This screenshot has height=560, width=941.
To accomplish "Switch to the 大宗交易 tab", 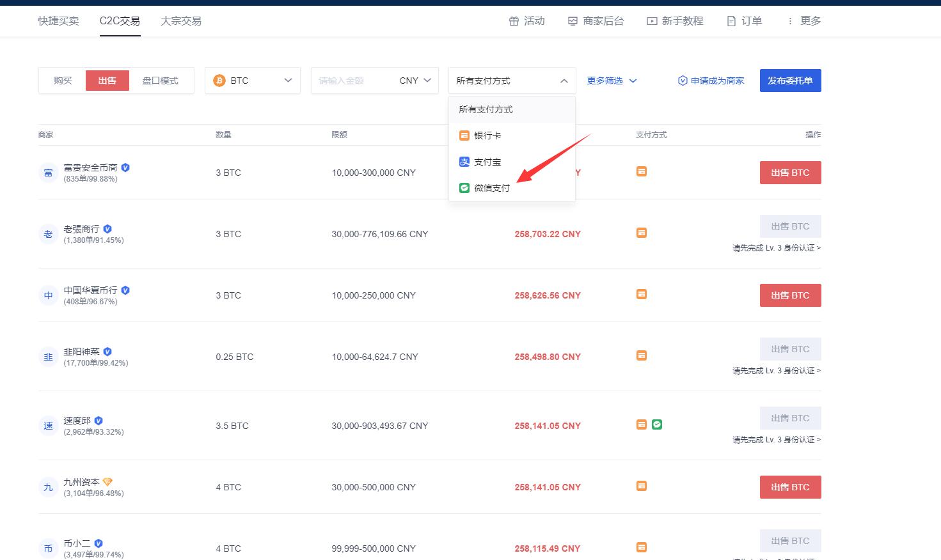I will [180, 20].
